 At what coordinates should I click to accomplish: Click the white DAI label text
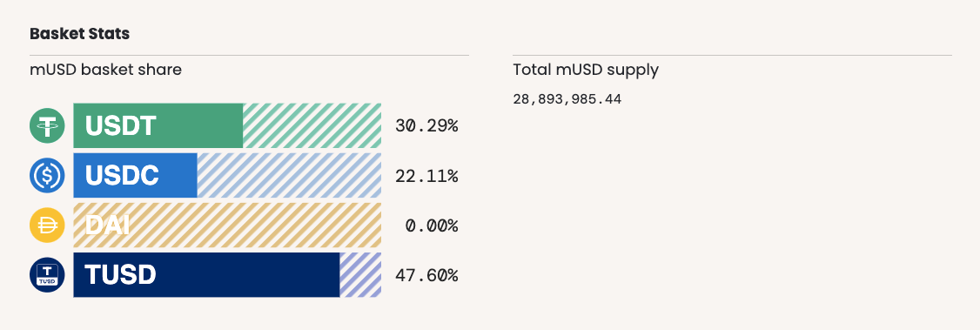tap(107, 226)
